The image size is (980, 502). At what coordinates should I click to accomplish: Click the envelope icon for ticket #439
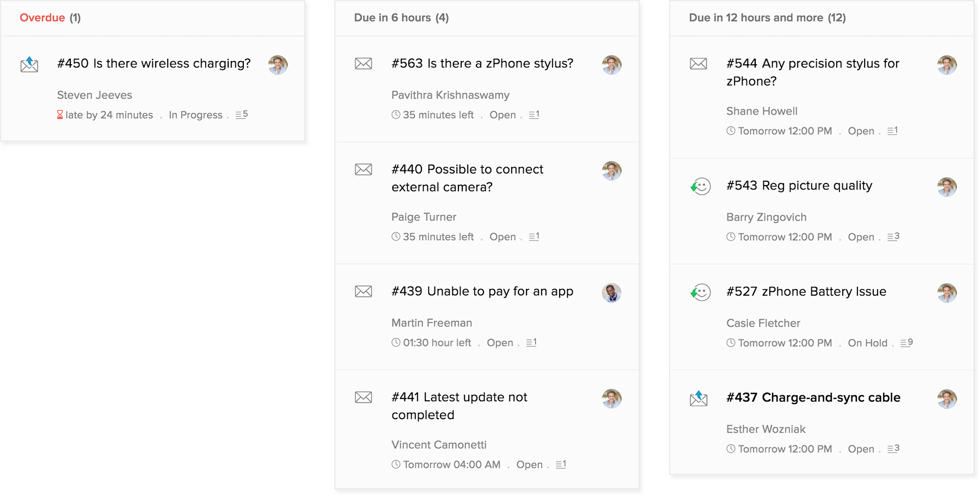[x=364, y=291]
